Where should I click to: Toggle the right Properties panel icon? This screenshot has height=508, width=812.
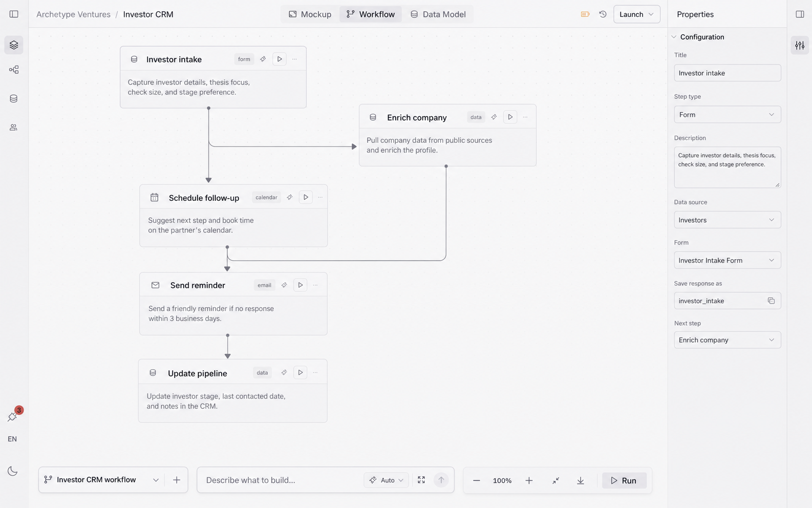[x=800, y=14]
